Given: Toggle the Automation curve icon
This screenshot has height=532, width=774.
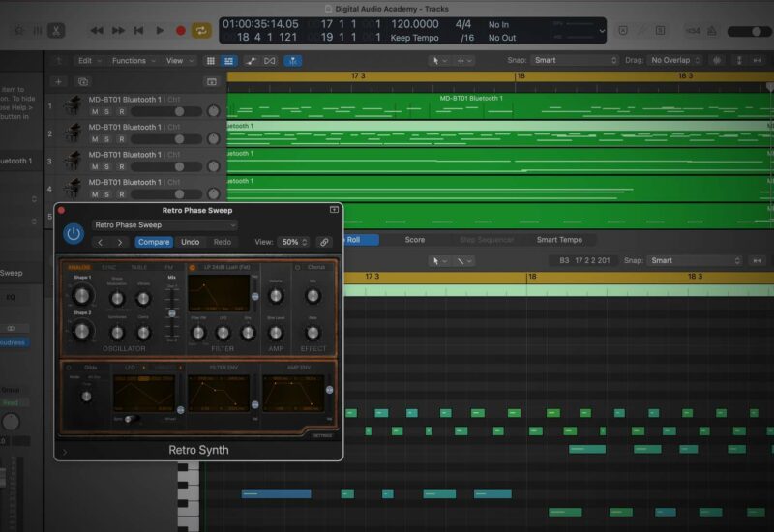Looking at the screenshot, I should coord(251,61).
